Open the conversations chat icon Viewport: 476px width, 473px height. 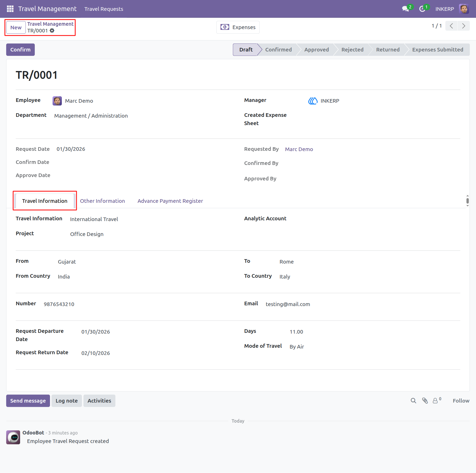406,9
